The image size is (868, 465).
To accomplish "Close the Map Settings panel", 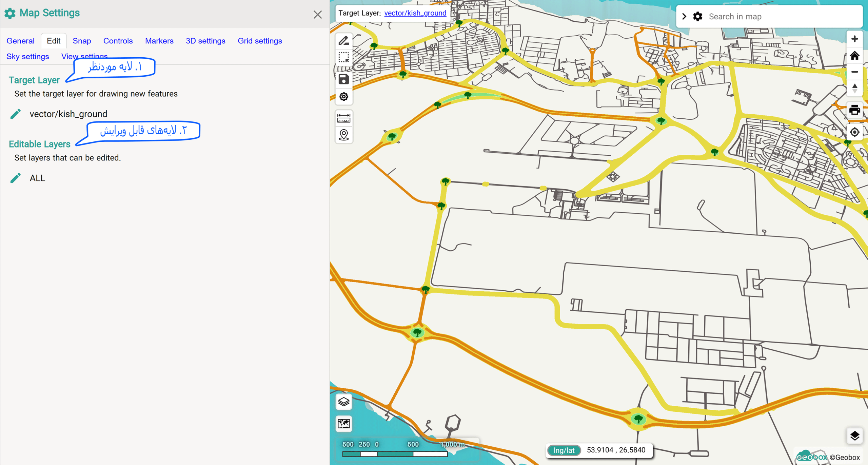I will (317, 15).
